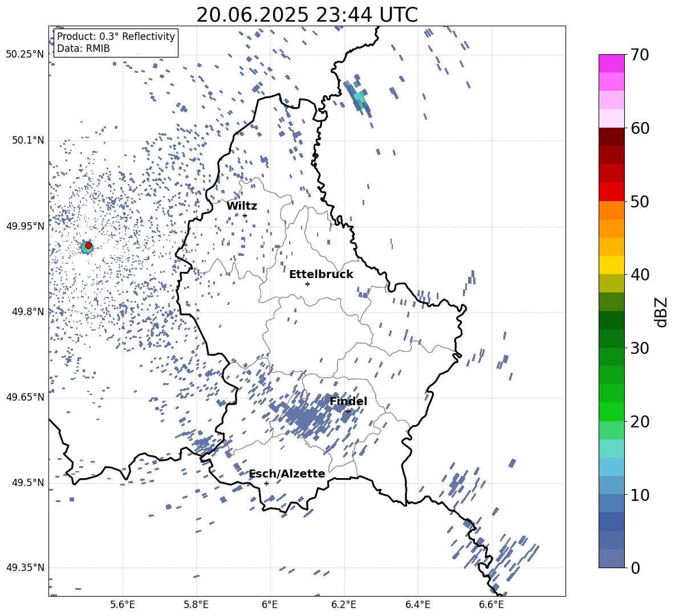The width and height of the screenshot is (675, 616).
Task: Click the colorbar tick label 40
Action: pyautogui.click(x=640, y=275)
